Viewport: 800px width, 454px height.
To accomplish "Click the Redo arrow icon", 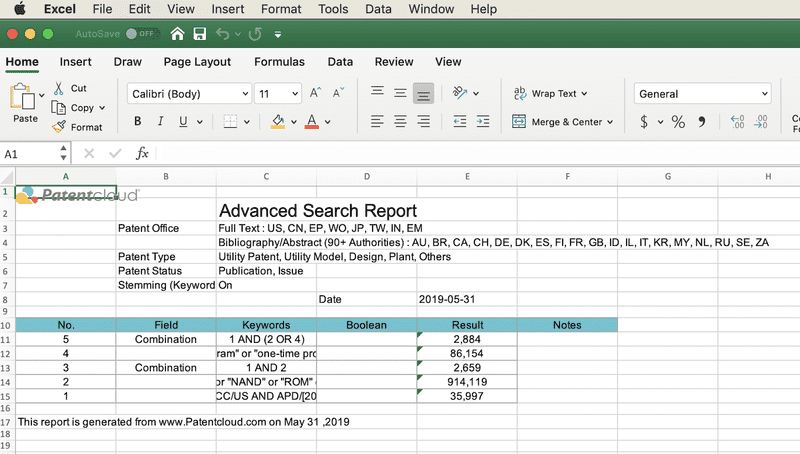I will (255, 34).
